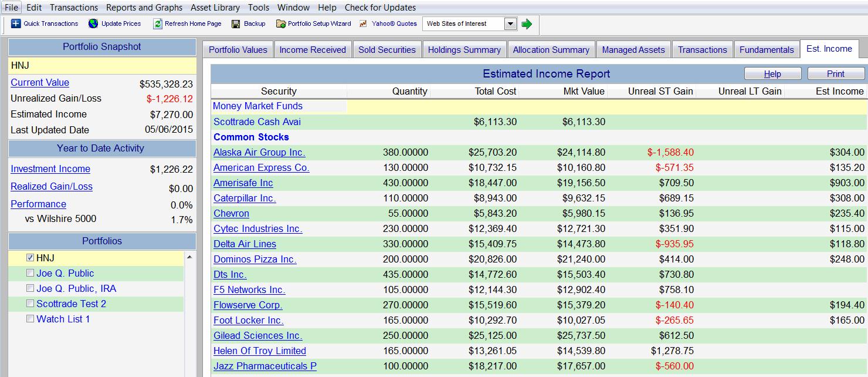Retrieve quotes via the Yahoo Quotes icon
The height and width of the screenshot is (377, 868).
tap(362, 23)
